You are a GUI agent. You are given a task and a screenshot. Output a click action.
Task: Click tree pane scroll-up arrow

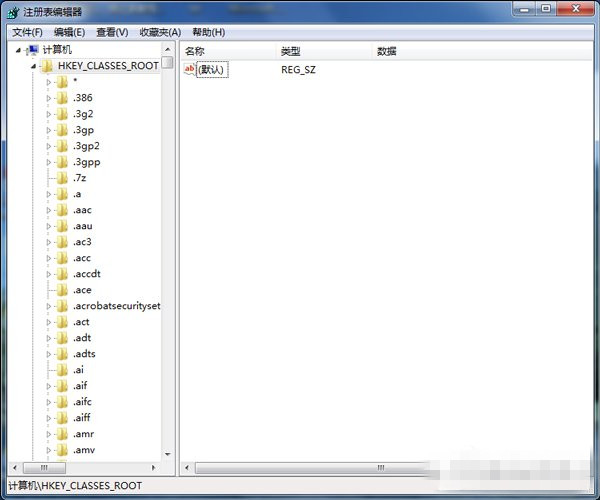[x=168, y=49]
